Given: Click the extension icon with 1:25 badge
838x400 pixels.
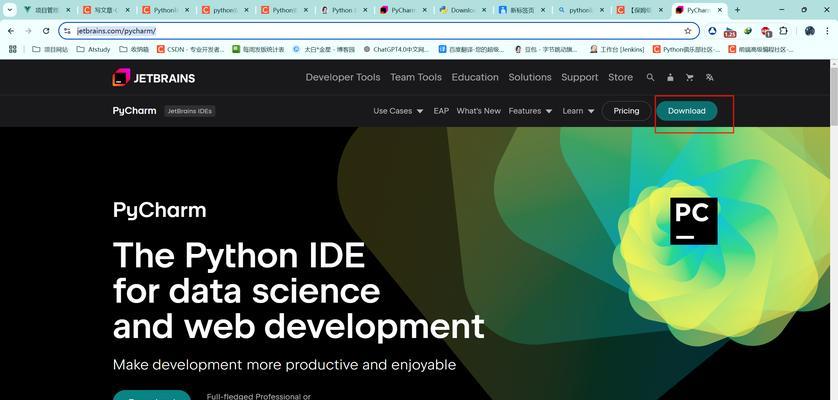Looking at the screenshot, I should point(730,32).
